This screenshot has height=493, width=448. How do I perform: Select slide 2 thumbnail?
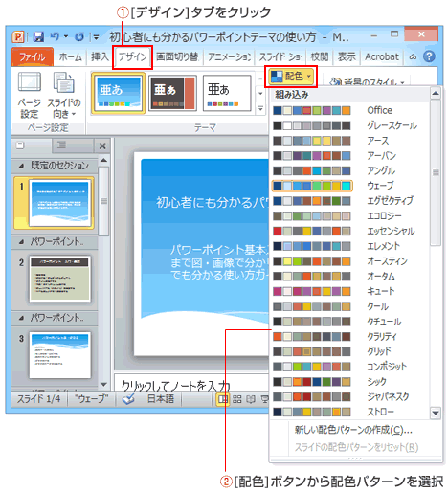pyautogui.click(x=60, y=279)
